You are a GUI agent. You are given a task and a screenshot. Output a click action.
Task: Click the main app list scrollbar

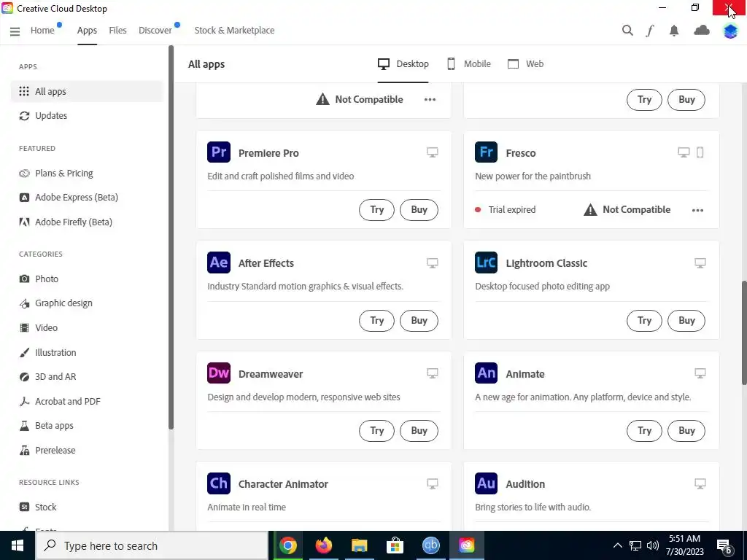743,332
